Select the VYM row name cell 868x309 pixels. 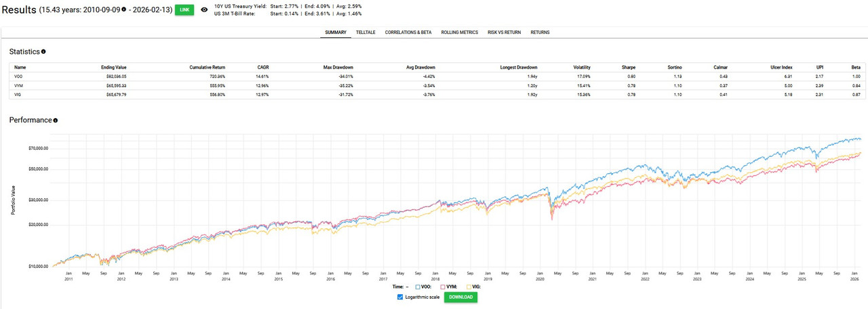[x=19, y=86]
